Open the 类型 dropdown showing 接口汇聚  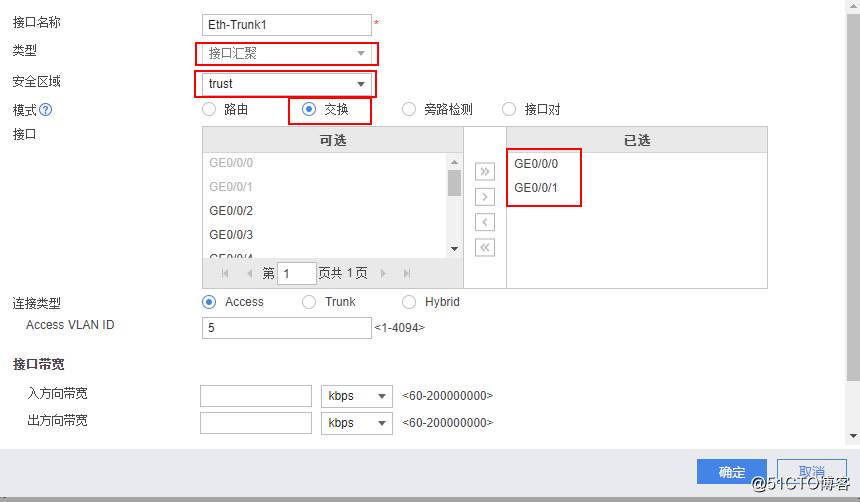point(287,53)
